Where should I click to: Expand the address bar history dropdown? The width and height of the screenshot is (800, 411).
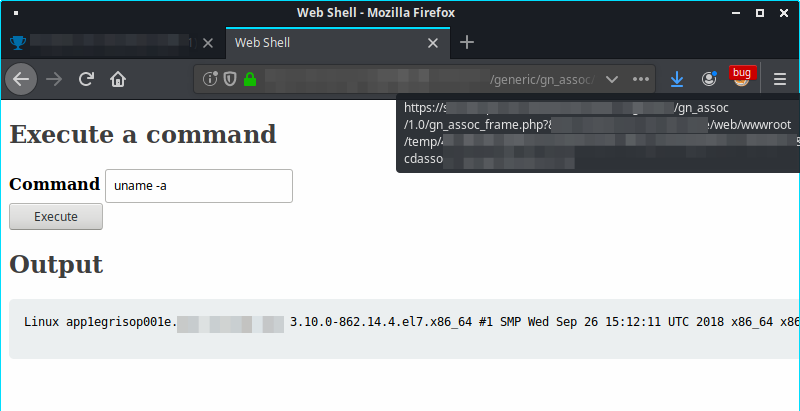click(612, 79)
